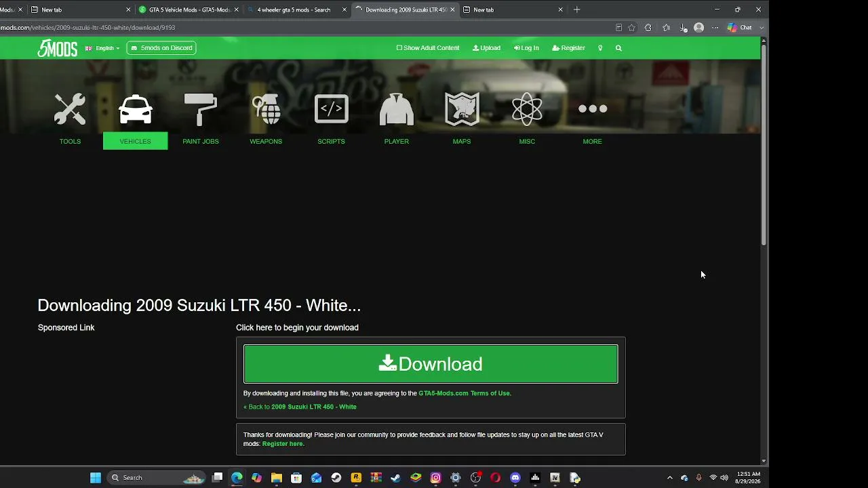Switch to the 4 wheeler gta 5 mods Search tab

coord(294,9)
